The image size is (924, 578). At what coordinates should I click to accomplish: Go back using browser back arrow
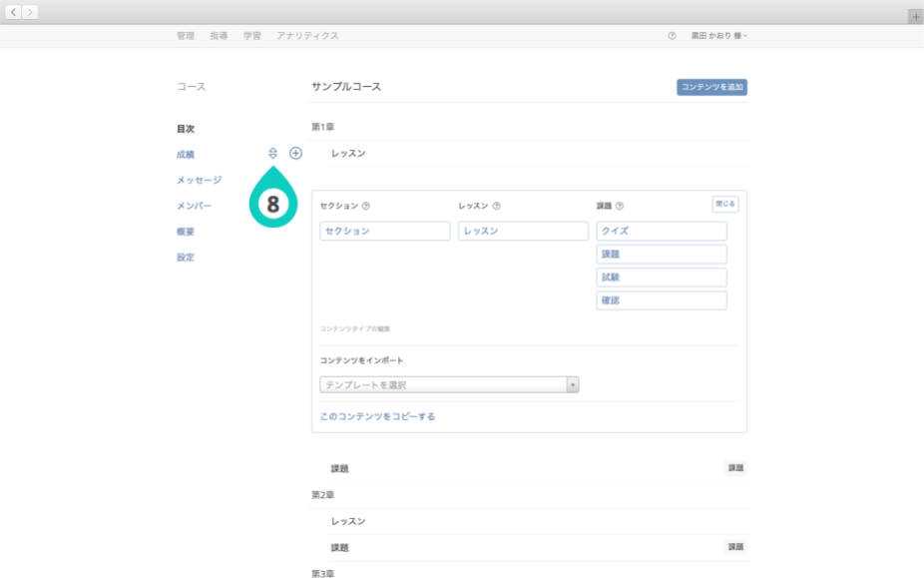[x=14, y=12]
